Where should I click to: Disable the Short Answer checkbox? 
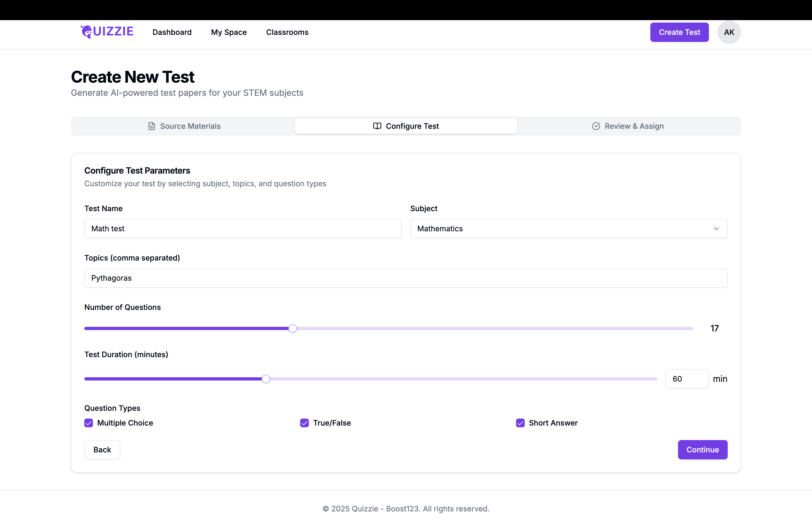click(520, 423)
